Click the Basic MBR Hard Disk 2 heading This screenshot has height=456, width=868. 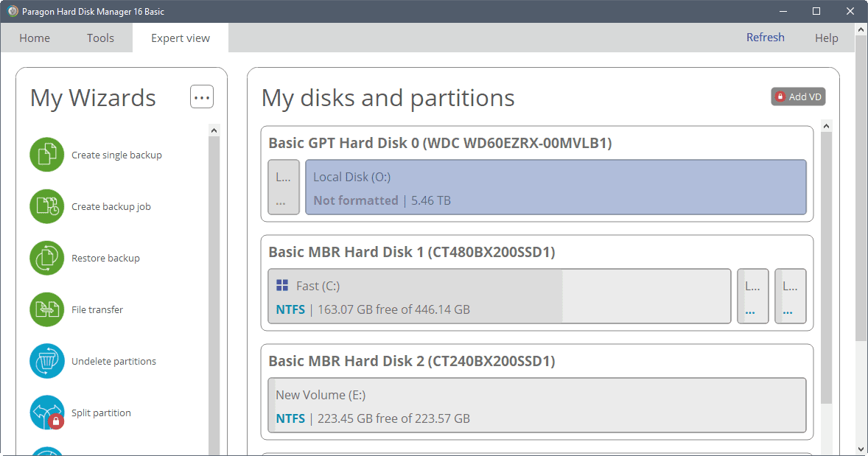pos(412,361)
